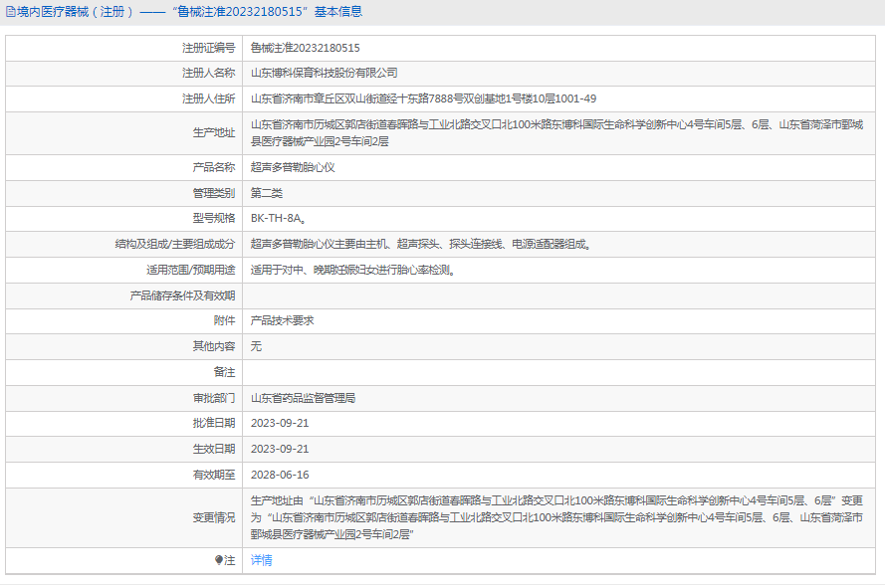Click approving department 山东省药品监督管理局
885x588 pixels.
303,398
